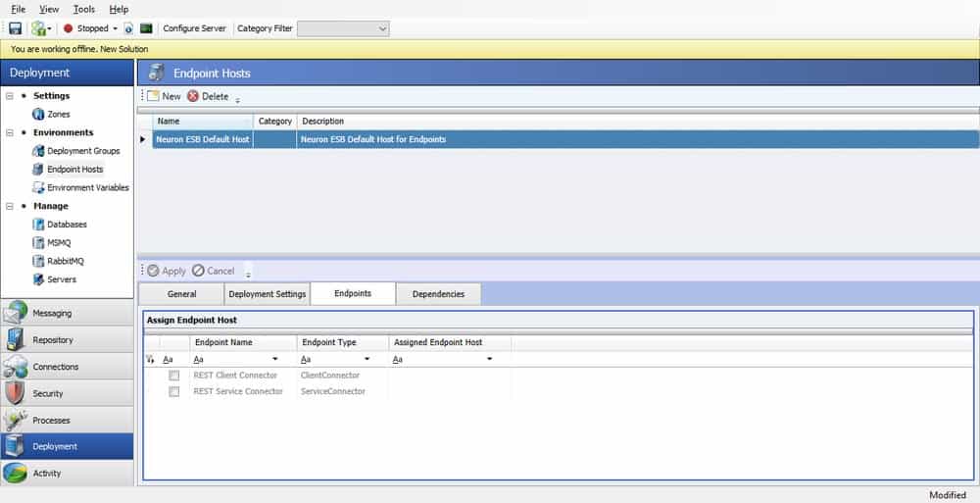Click the Apply button

pyautogui.click(x=167, y=271)
